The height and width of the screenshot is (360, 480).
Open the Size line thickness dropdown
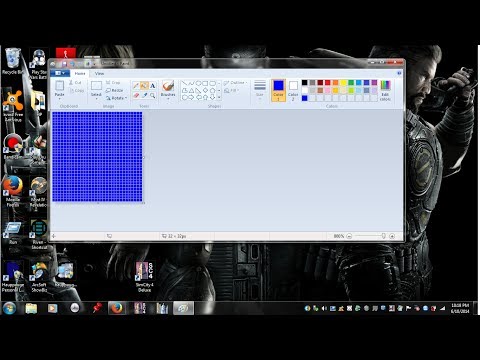pos(260,89)
